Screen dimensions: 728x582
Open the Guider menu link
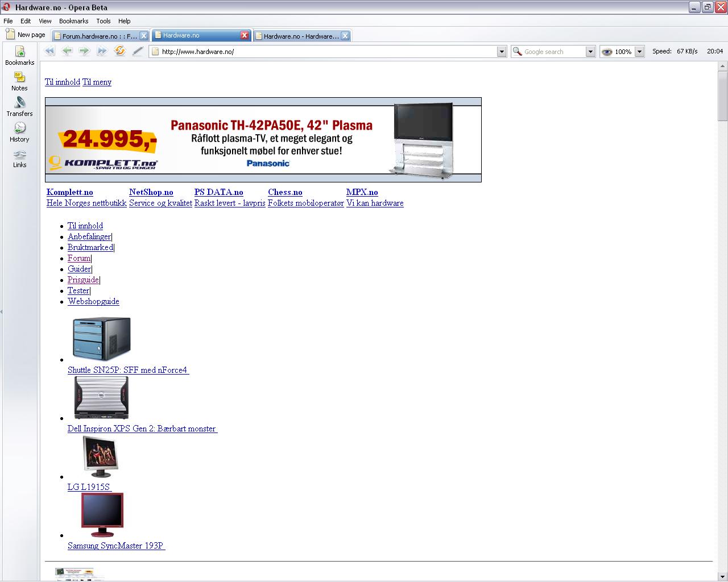point(79,269)
